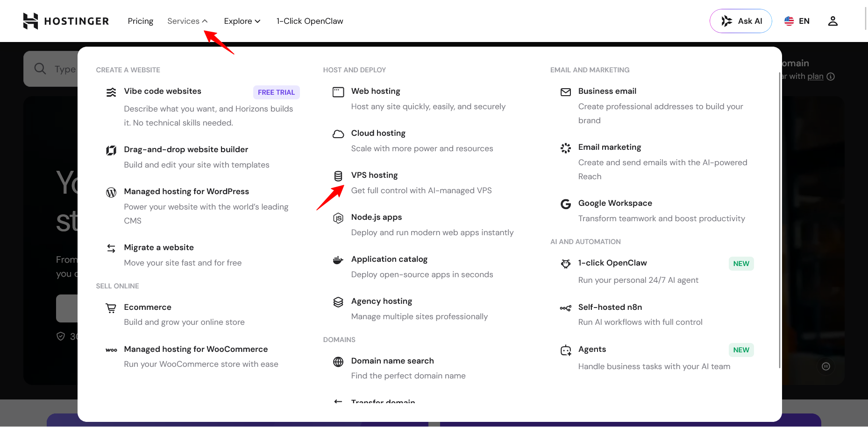Click 'Get full control with AI-managed VPS'
This screenshot has width=868, height=427.
click(421, 190)
